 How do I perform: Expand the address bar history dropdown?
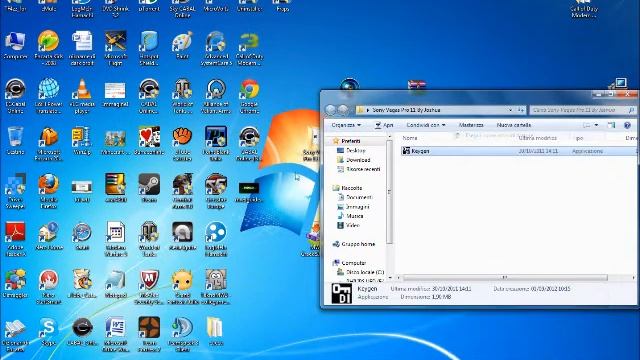click(510, 110)
